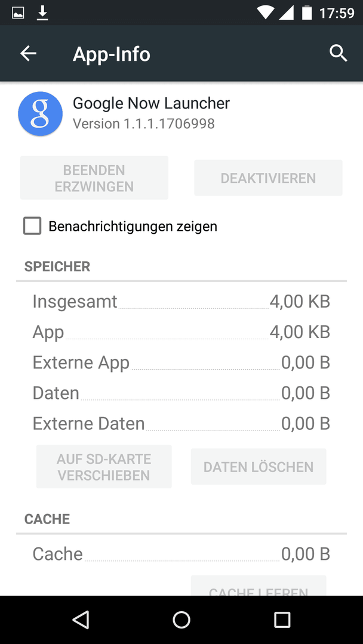363x644 pixels.
Task: Tap the Android home circle button
Action: coord(181,620)
